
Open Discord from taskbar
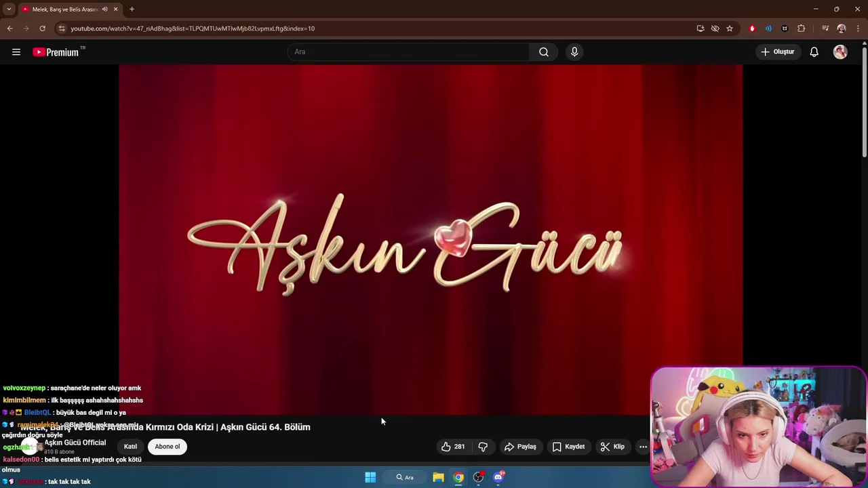click(499, 477)
